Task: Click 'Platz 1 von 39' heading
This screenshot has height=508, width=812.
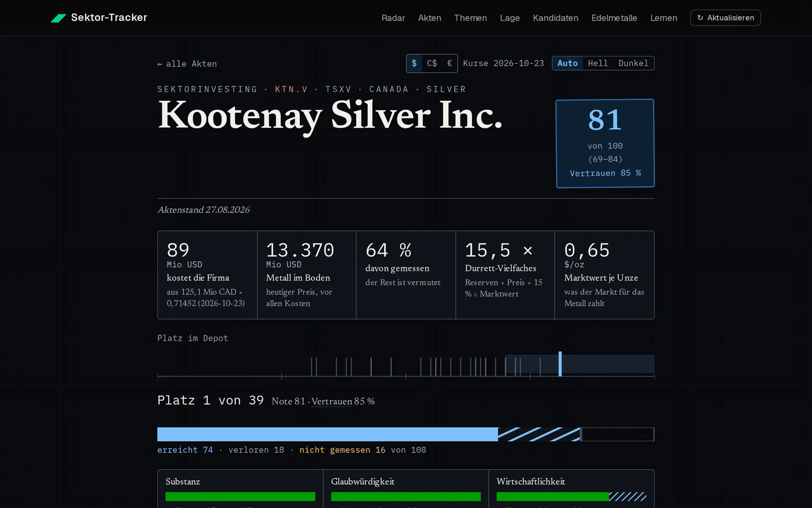Action: 211,401
